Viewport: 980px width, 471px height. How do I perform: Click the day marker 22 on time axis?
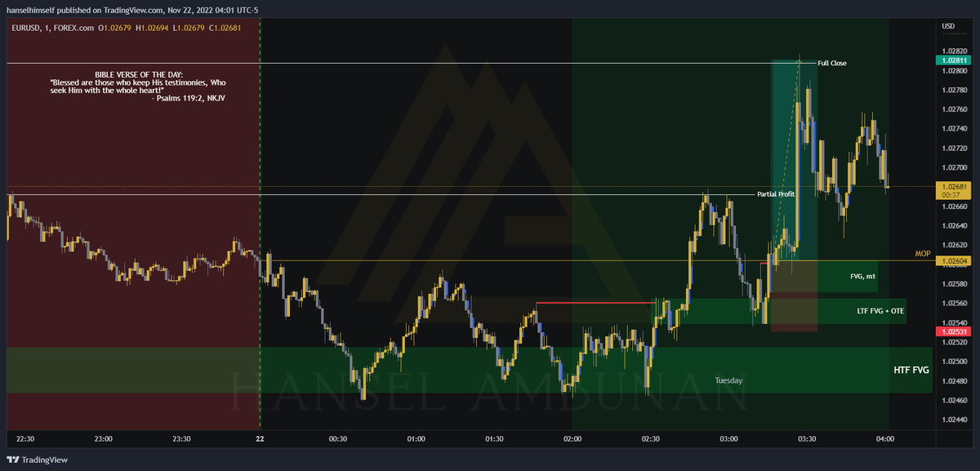[x=260, y=438]
